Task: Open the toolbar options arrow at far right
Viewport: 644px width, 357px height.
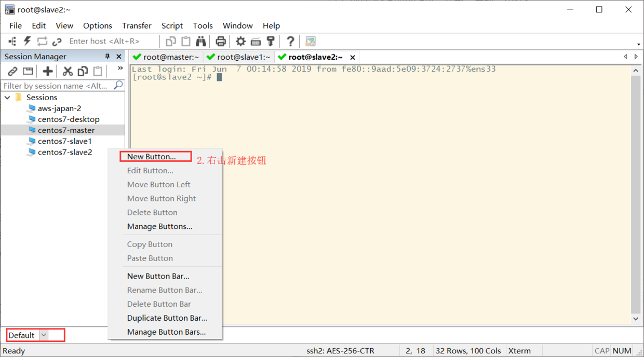Action: point(638,45)
